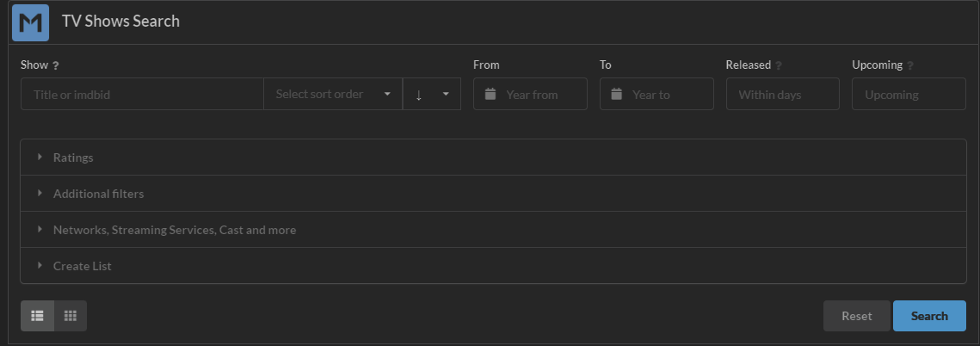Viewport: 980px width, 346px height.
Task: Click the Upcoming input field
Action: point(909,95)
